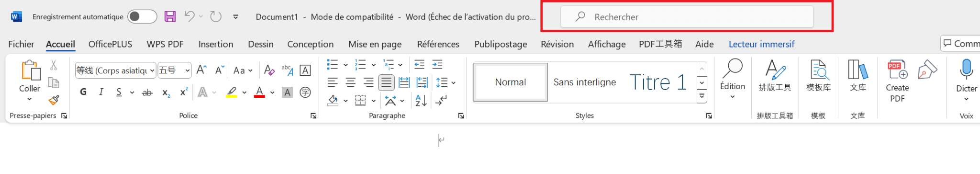Toggle underline S button
The width and height of the screenshot is (980, 174).
(x=119, y=92)
